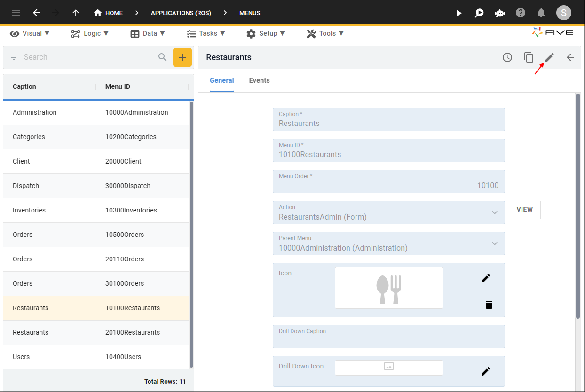This screenshot has width=585, height=392.
Task: Add a new menu with plus button
Action: pyautogui.click(x=182, y=57)
